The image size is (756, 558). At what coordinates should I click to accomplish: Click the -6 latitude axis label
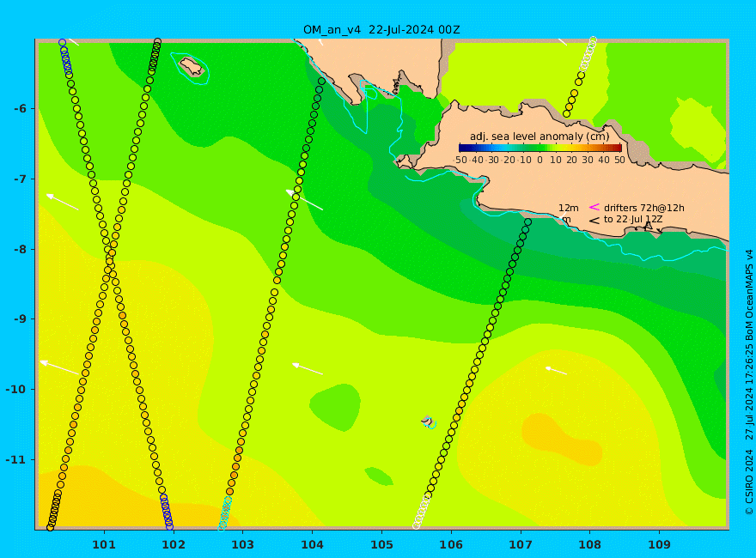[x=20, y=109]
